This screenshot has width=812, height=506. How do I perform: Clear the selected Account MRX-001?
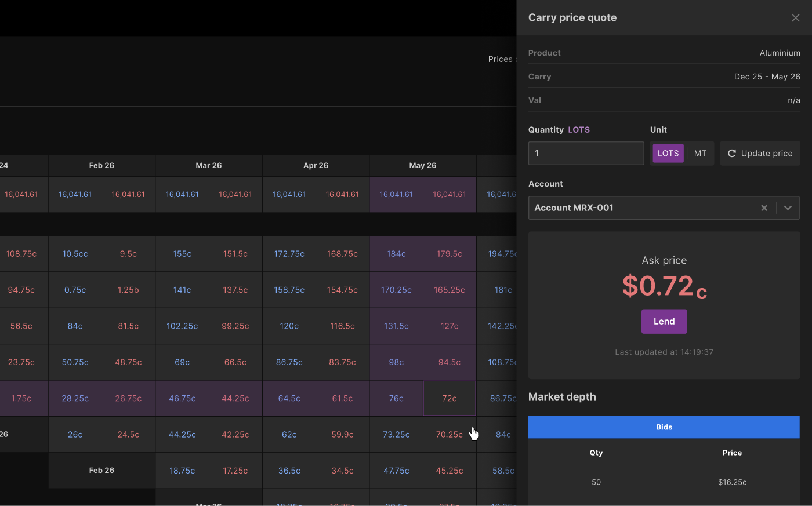[764, 208]
